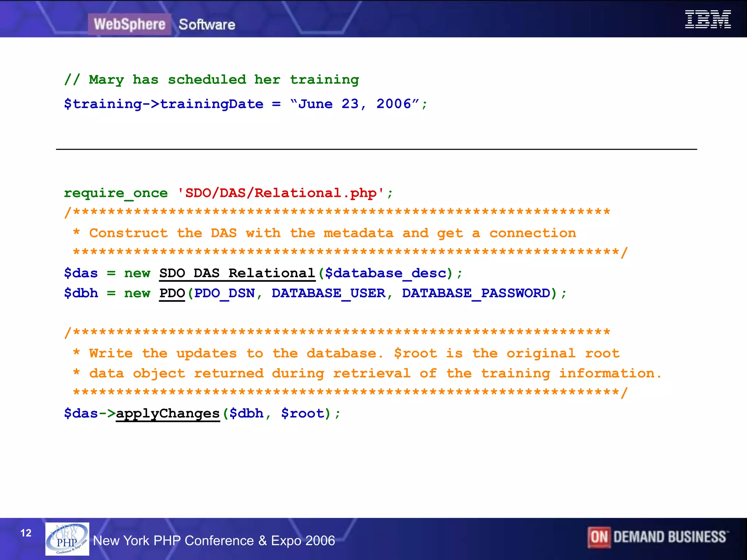Click the comment line data object returned during retrieval
The width and height of the screenshot is (747, 560).
click(367, 374)
